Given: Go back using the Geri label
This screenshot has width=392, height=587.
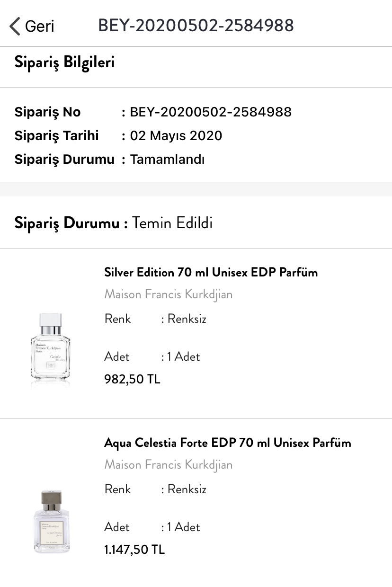Looking at the screenshot, I should point(40,26).
